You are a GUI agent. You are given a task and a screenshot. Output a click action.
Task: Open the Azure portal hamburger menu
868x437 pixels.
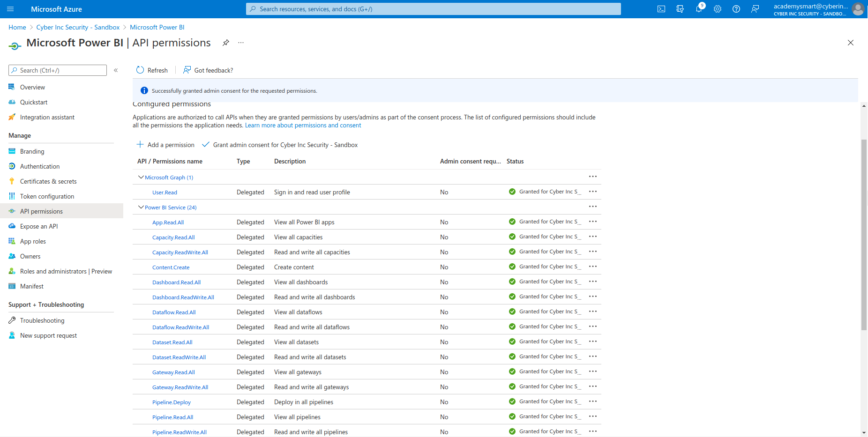click(10, 9)
